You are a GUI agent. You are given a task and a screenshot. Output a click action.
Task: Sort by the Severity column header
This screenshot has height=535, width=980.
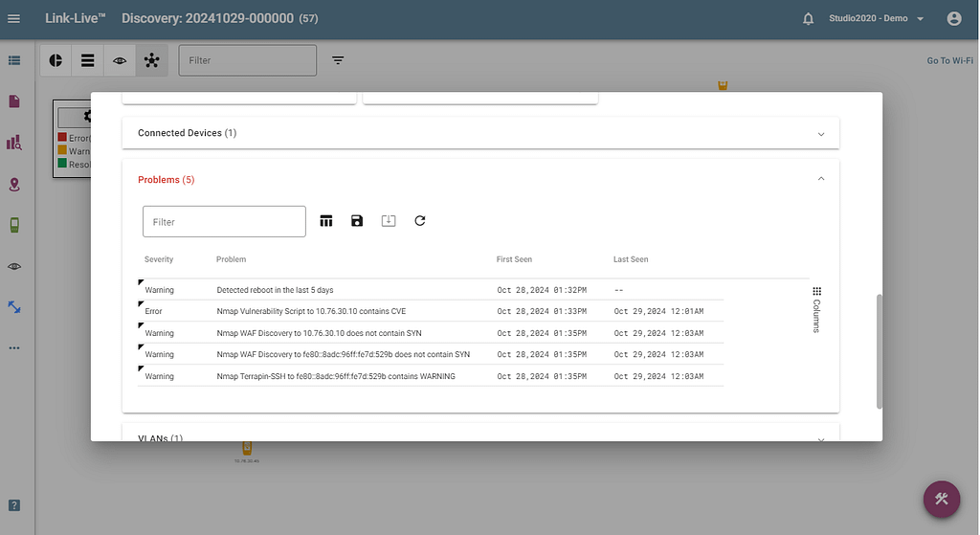tap(159, 259)
